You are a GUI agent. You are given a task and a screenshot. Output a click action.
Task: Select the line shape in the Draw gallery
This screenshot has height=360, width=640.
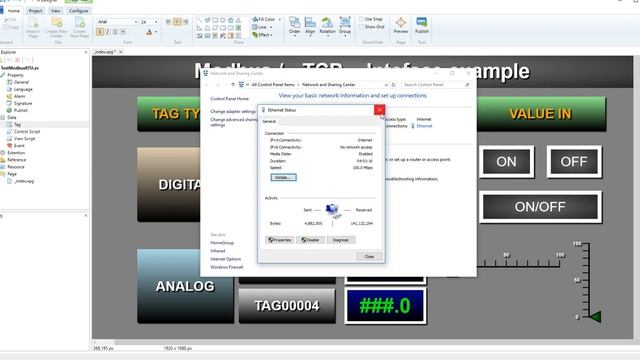[199, 20]
